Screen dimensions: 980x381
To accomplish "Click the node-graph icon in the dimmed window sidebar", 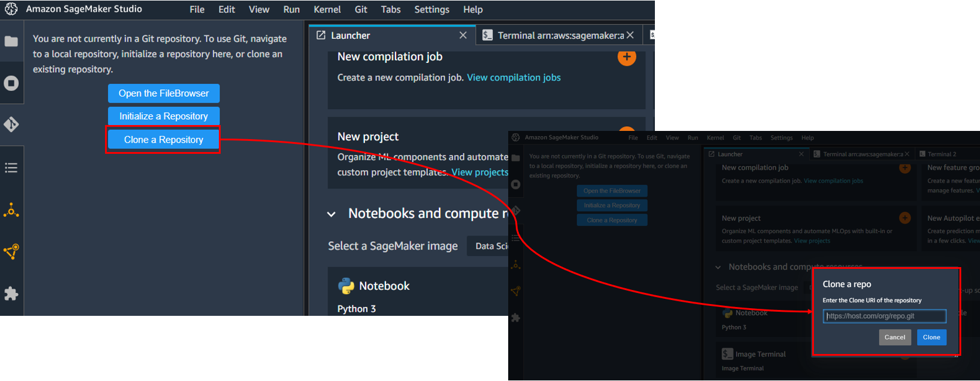I will click(516, 291).
